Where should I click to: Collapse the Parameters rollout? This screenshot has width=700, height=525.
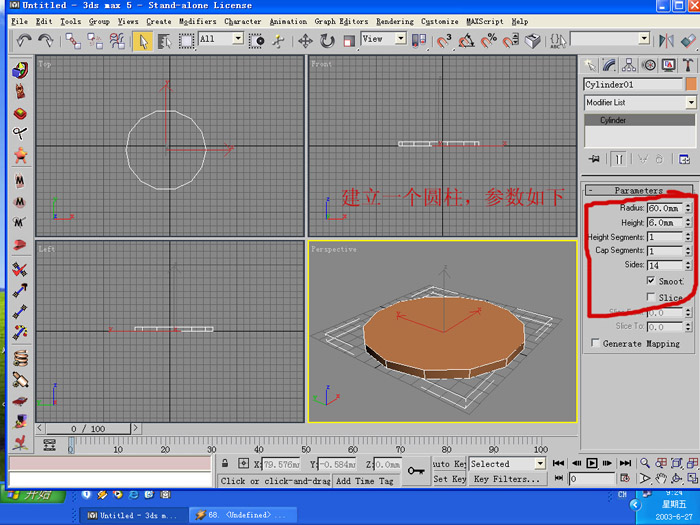coord(638,191)
